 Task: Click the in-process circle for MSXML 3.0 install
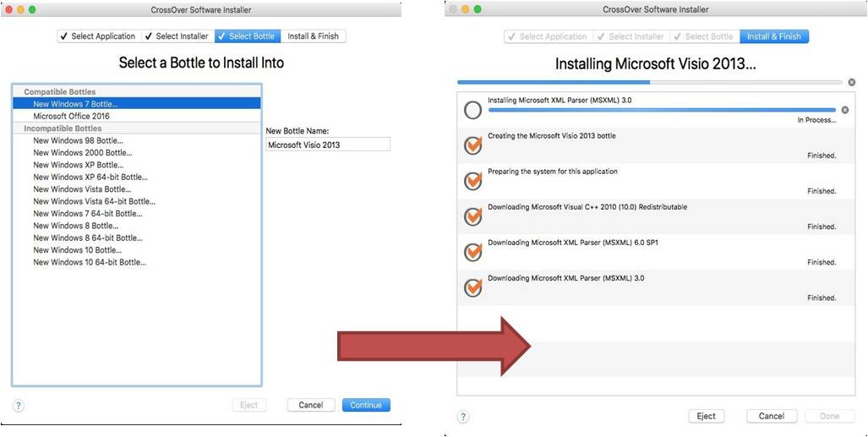tap(472, 110)
